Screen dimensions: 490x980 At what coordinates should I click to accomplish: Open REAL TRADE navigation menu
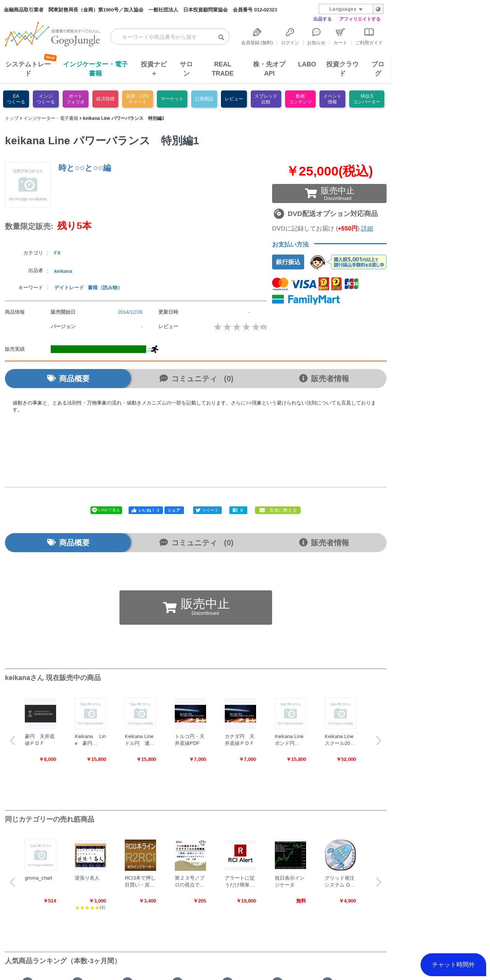tap(222, 69)
